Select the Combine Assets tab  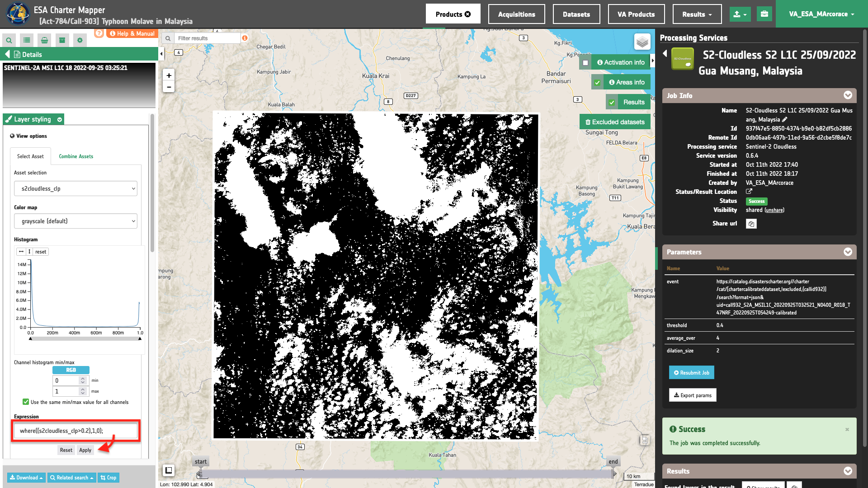point(76,156)
